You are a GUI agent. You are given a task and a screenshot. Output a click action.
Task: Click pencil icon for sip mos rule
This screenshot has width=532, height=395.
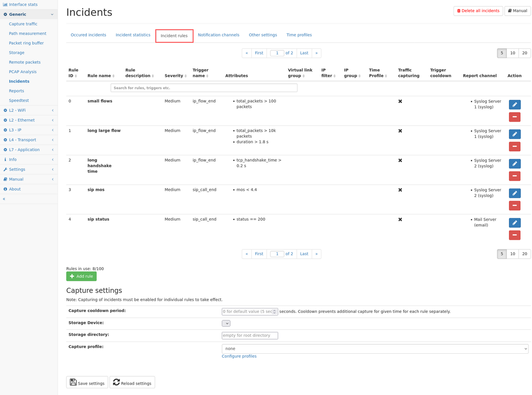514,194
